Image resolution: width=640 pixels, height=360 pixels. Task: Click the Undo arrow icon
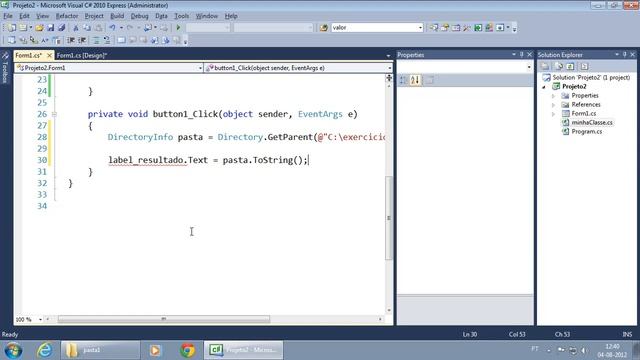click(x=112, y=28)
